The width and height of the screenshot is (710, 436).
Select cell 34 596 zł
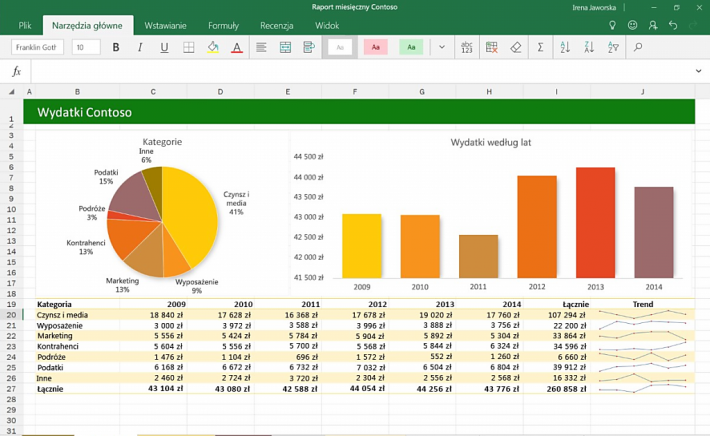556,346
